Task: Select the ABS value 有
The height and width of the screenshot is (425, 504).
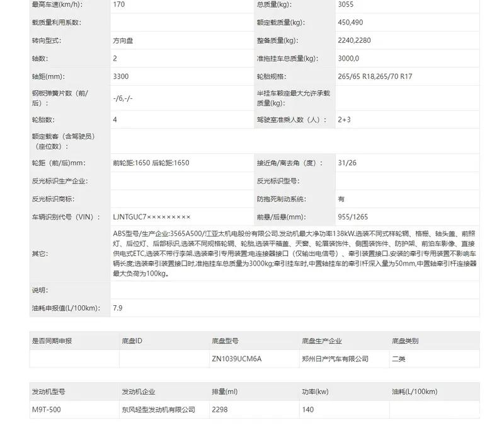Action: tap(341, 199)
